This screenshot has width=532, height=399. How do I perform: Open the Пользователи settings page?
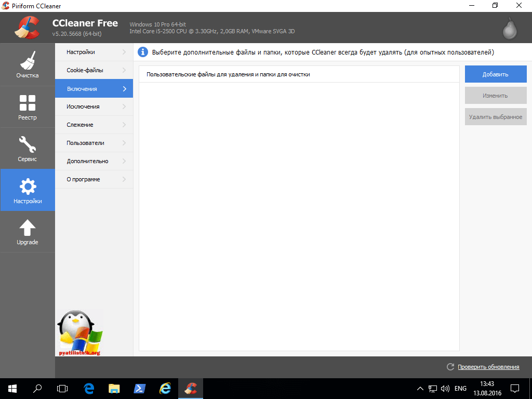[94, 143]
